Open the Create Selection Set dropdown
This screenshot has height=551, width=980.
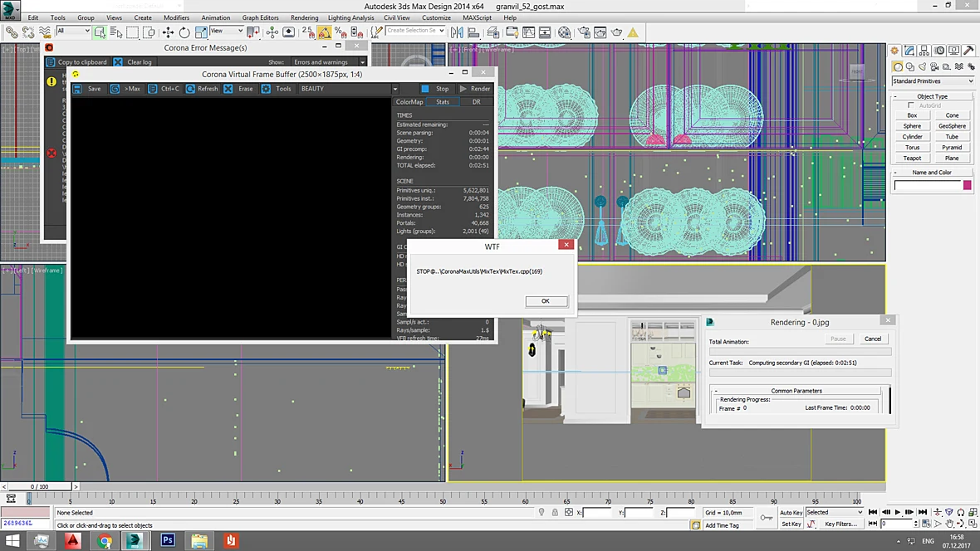click(x=415, y=31)
